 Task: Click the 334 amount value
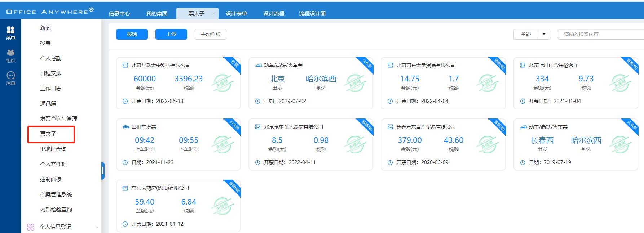coord(542,79)
